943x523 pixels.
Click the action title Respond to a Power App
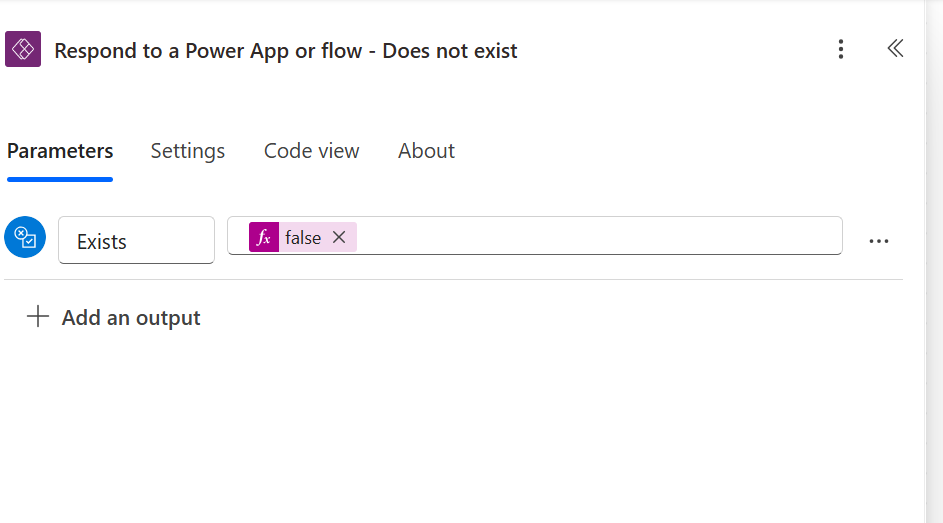point(286,50)
